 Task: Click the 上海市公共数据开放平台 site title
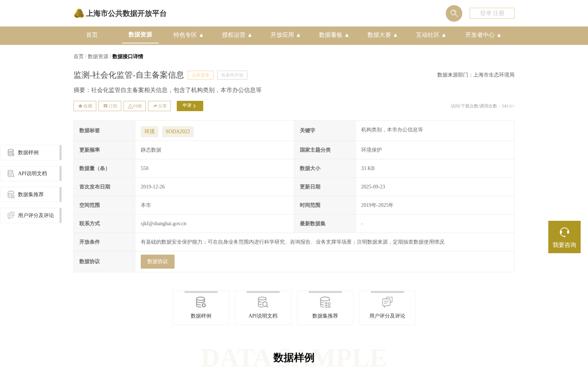coord(126,14)
